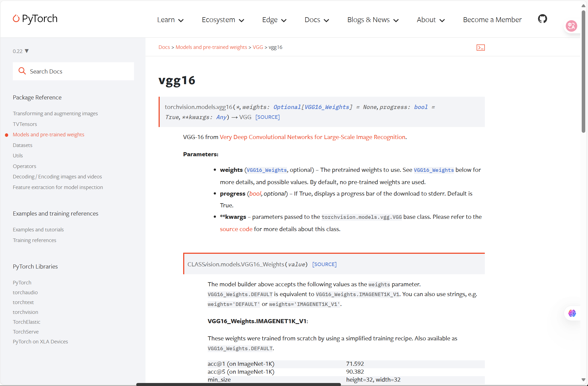Open the About menu

pos(430,20)
